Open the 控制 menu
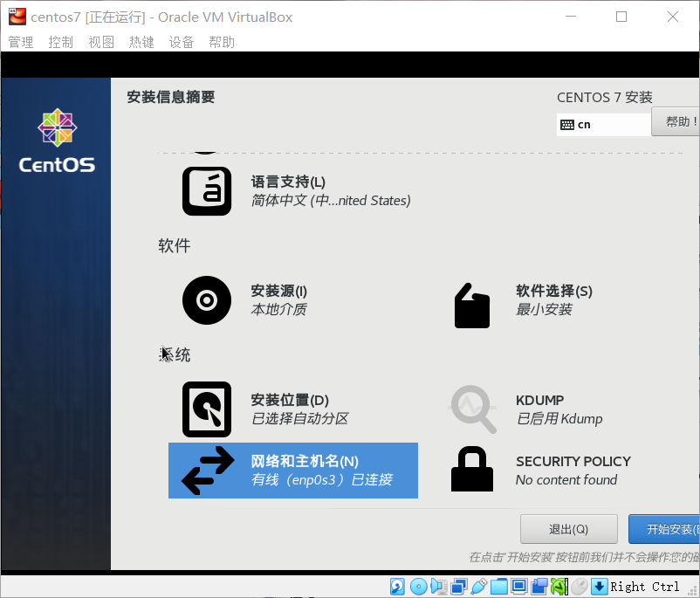This screenshot has height=598, width=700. click(x=61, y=42)
